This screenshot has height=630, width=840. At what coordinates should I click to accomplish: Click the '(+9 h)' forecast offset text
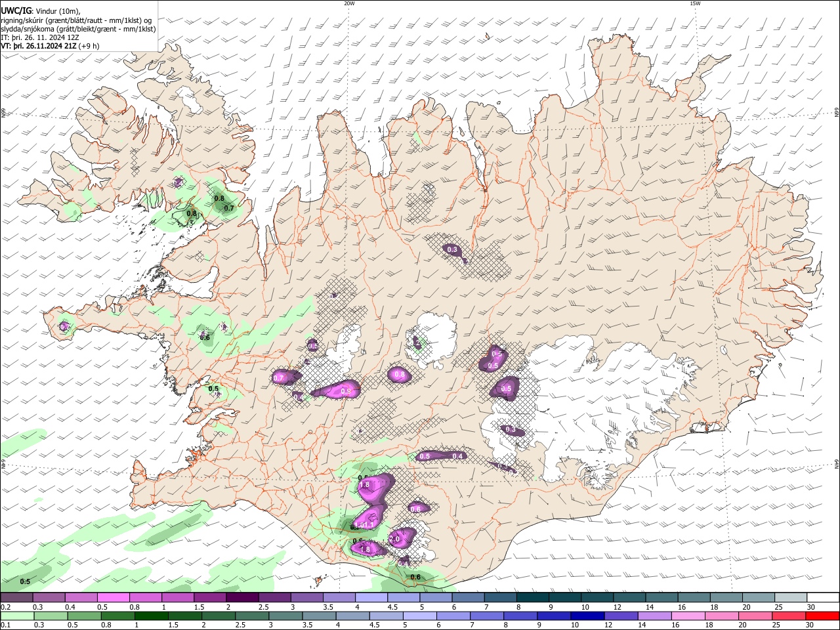pyautogui.click(x=89, y=46)
